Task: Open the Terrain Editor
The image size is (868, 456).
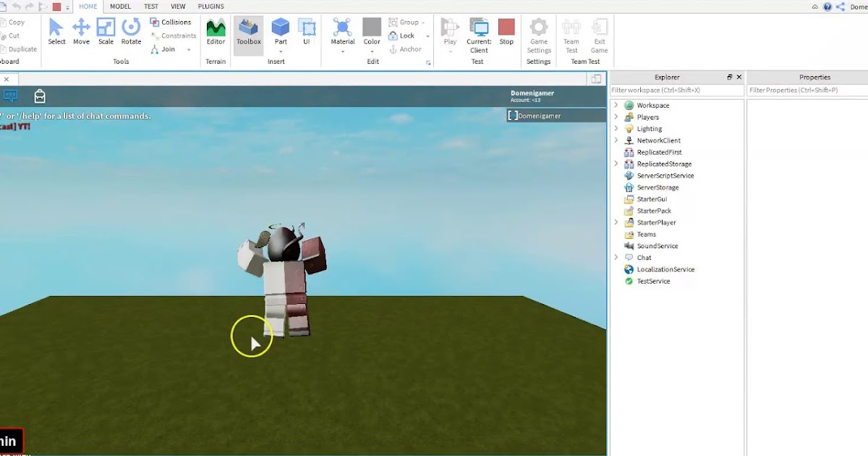Action: click(x=216, y=33)
